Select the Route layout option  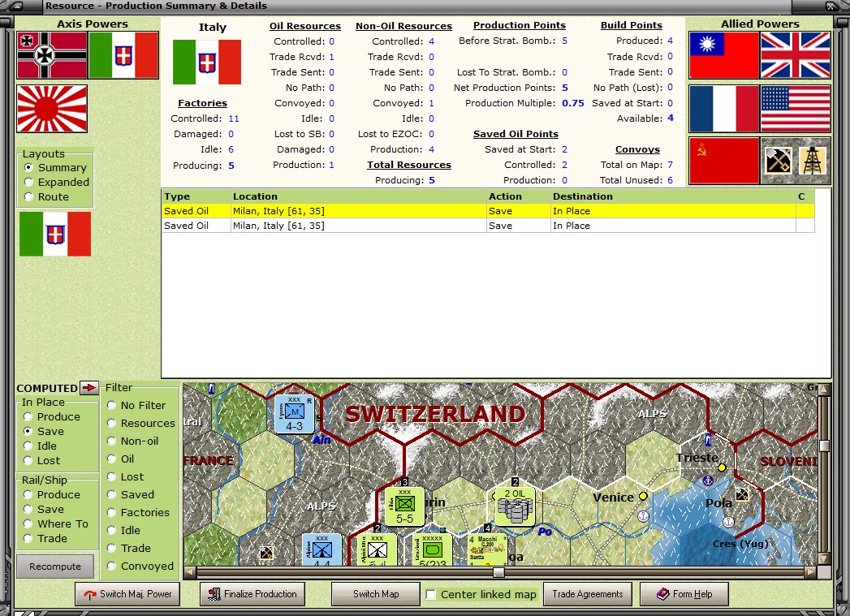click(x=46, y=196)
